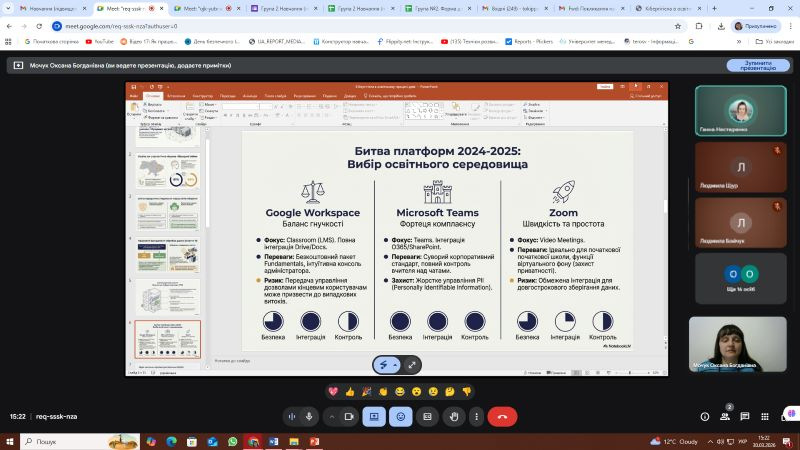This screenshot has width=800, height=450.
Task: Toggle the camera in Meet controls
Action: pyautogui.click(x=349, y=417)
